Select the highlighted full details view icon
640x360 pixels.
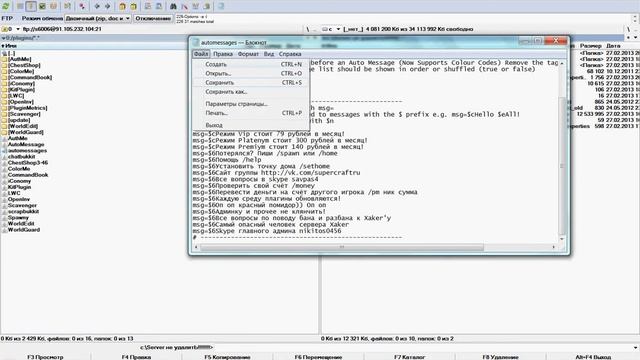tap(31, 6)
